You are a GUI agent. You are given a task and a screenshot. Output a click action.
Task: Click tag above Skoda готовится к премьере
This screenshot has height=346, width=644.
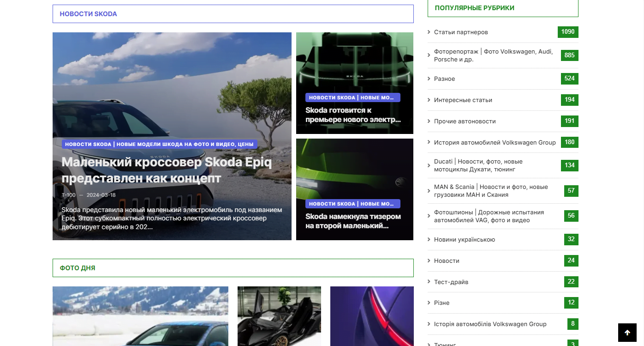(x=353, y=97)
